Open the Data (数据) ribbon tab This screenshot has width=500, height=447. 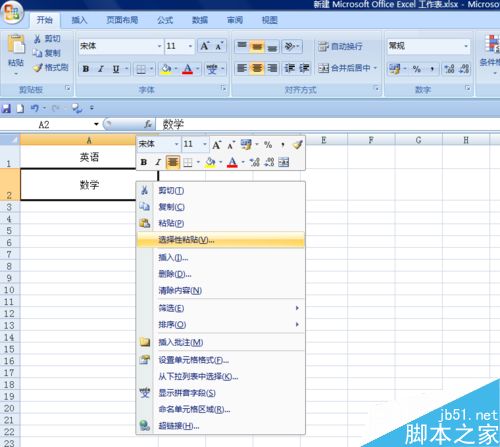200,20
